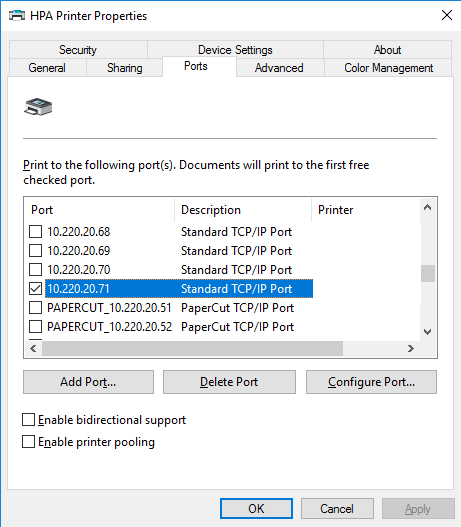Click the printer icon in the title bar
This screenshot has height=527, width=461.
tap(17, 15)
